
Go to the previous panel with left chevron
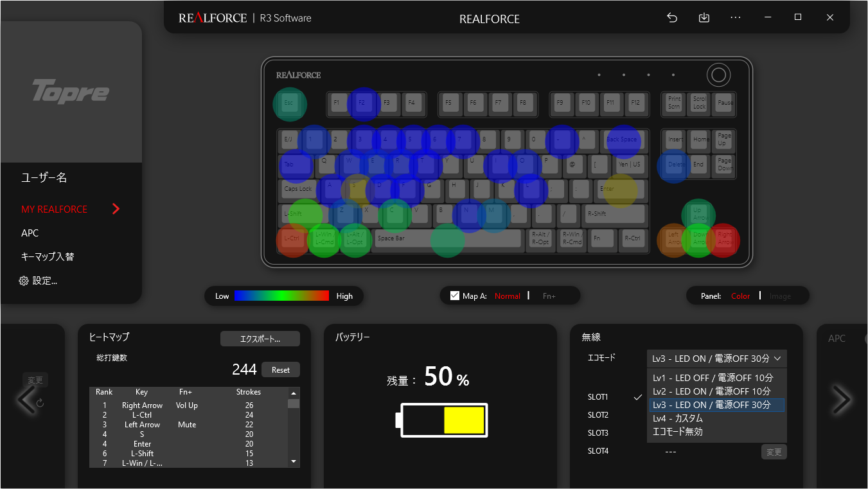(26, 400)
